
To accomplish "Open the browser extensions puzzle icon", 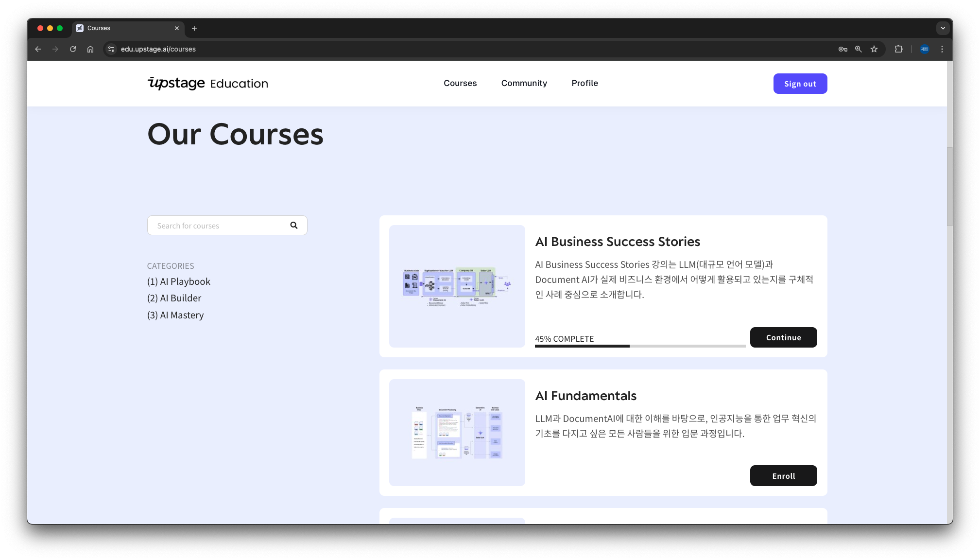I will pyautogui.click(x=898, y=49).
